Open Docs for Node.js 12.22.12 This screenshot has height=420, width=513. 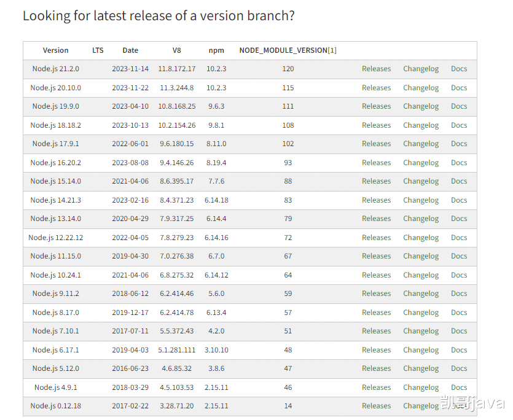coord(459,238)
